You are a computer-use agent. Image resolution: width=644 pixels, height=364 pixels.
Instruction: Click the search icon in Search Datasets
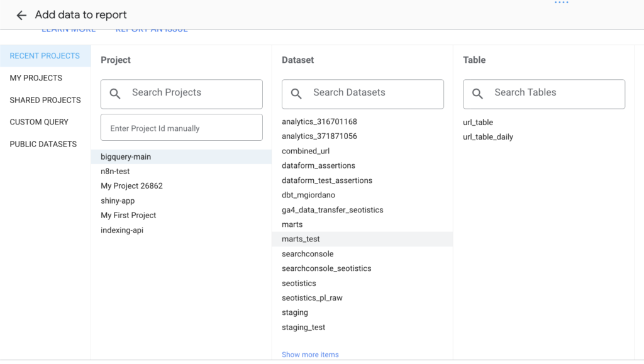point(296,94)
